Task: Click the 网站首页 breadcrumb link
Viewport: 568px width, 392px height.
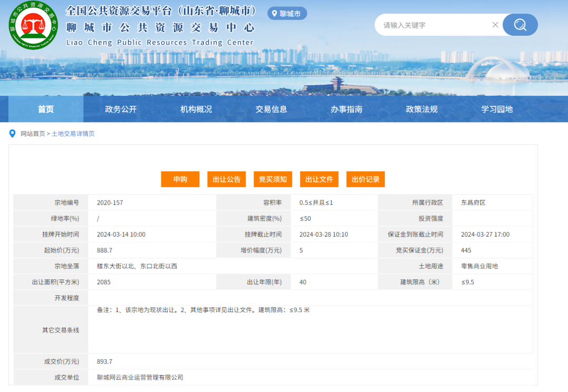Action: (33, 134)
